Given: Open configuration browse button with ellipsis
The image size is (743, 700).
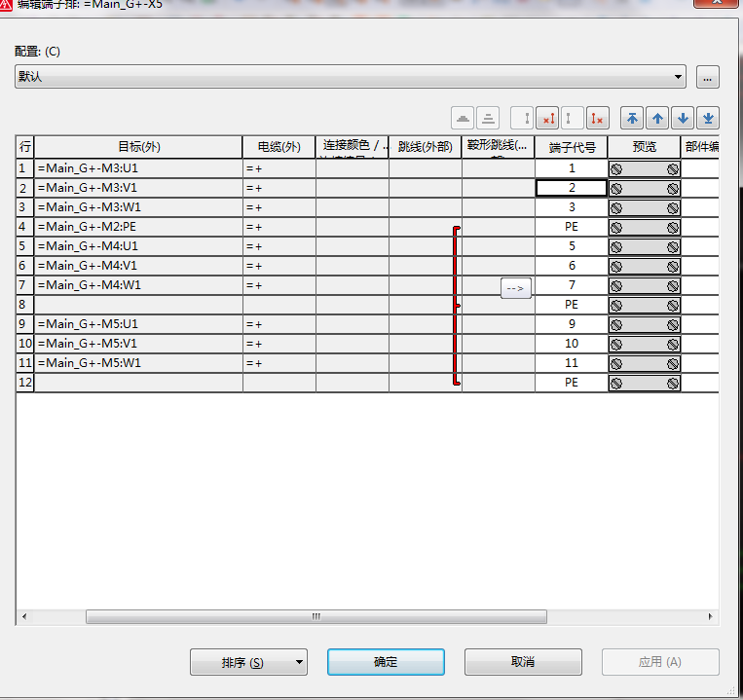Looking at the screenshot, I should [x=708, y=77].
